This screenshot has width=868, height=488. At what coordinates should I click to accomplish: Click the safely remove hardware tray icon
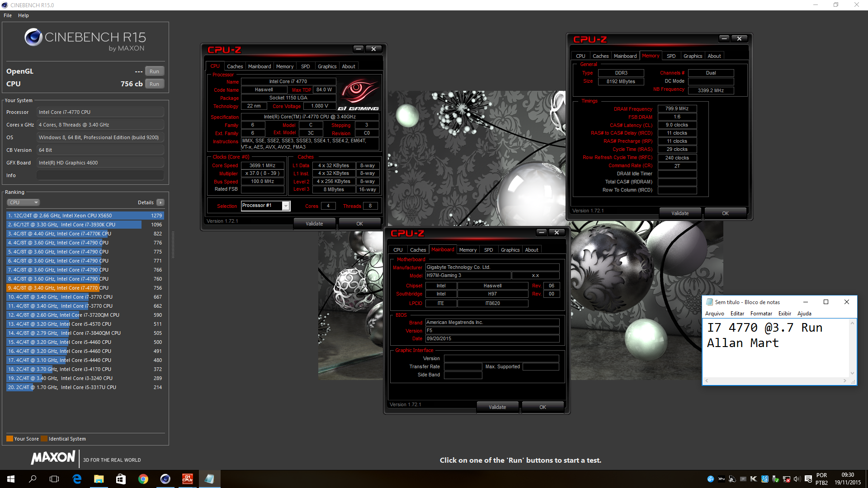coord(775,479)
